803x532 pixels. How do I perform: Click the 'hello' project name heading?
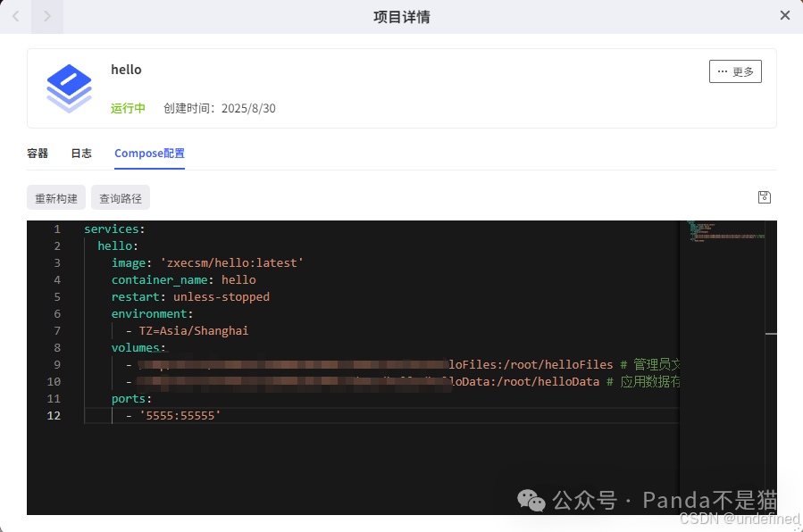[x=126, y=69]
